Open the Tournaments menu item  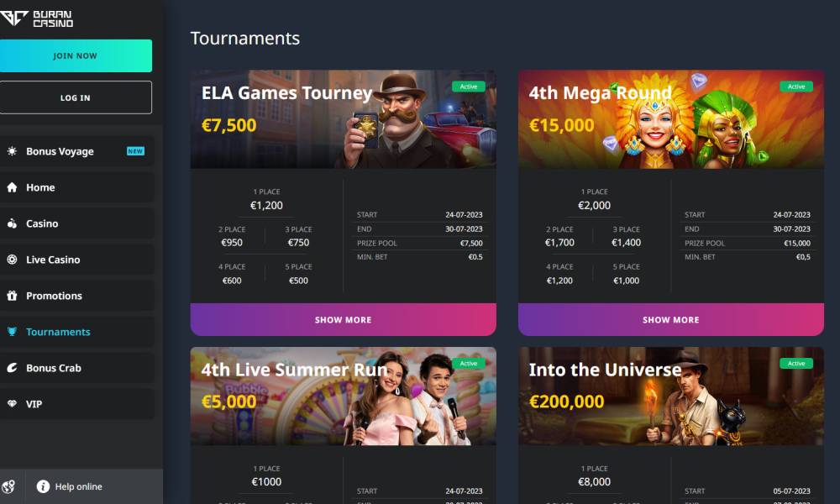point(76,332)
